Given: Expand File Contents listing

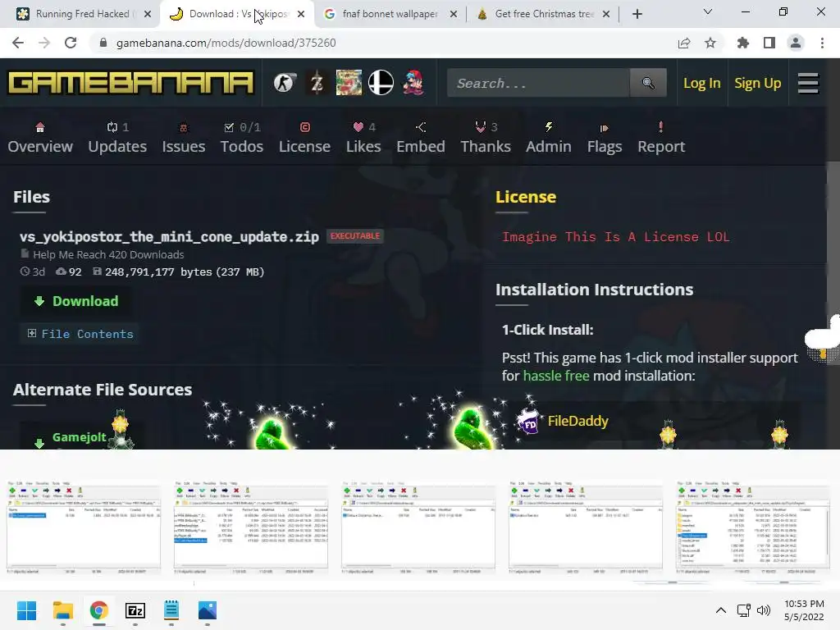Looking at the screenshot, I should 80,334.
